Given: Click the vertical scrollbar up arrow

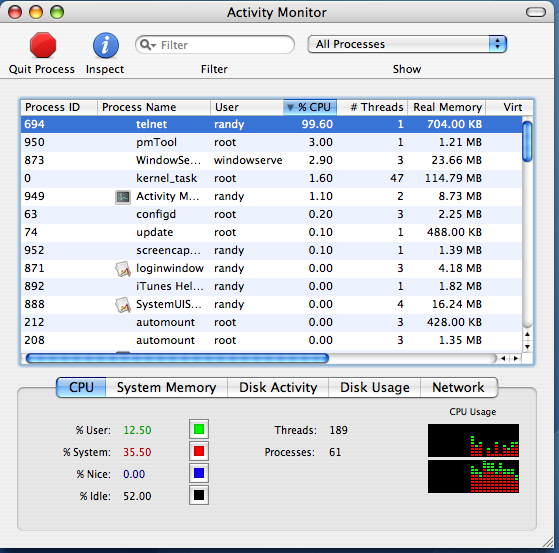Looking at the screenshot, I should pyautogui.click(x=527, y=334).
